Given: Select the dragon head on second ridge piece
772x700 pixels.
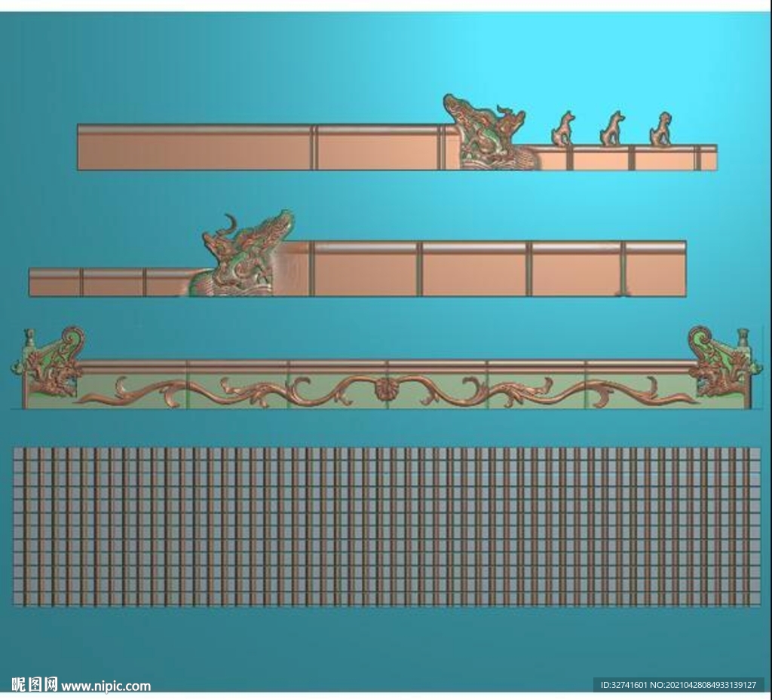Looking at the screenshot, I should tap(241, 253).
